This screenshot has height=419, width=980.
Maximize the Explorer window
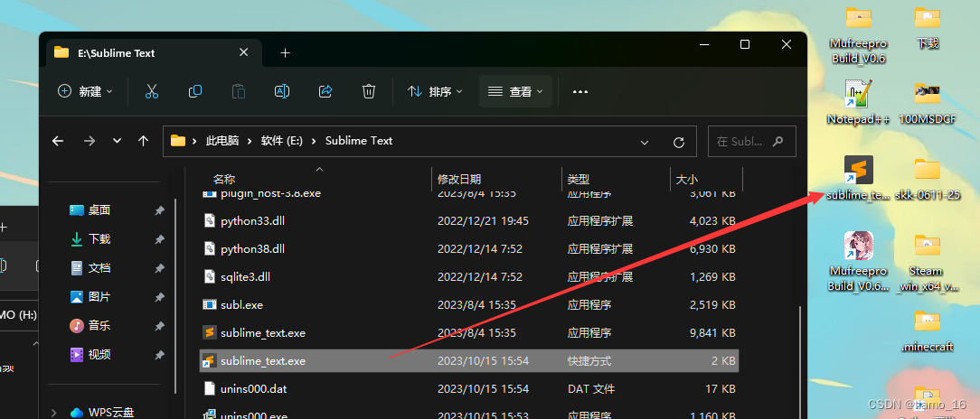(x=744, y=44)
